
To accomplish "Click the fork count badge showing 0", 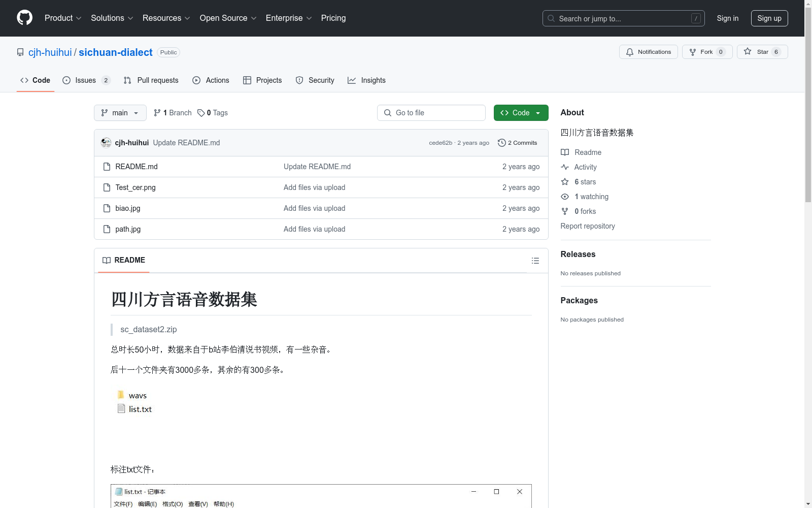I will (x=721, y=52).
